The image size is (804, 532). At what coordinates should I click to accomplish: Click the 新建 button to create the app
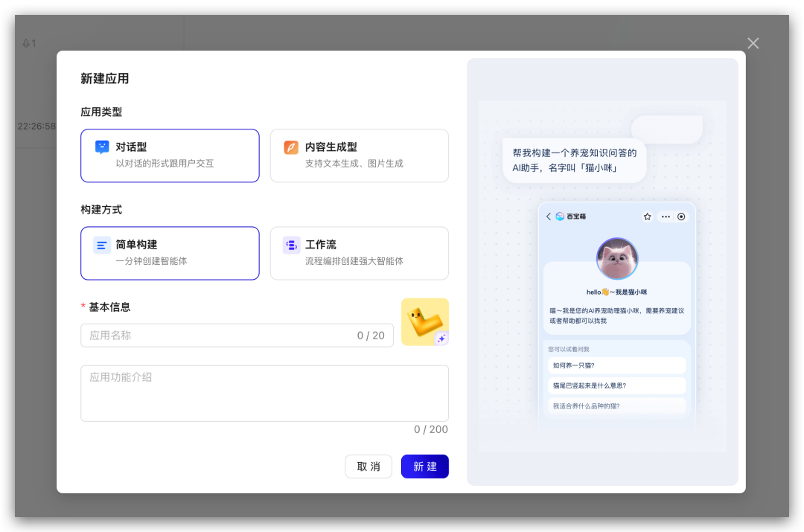(424, 467)
